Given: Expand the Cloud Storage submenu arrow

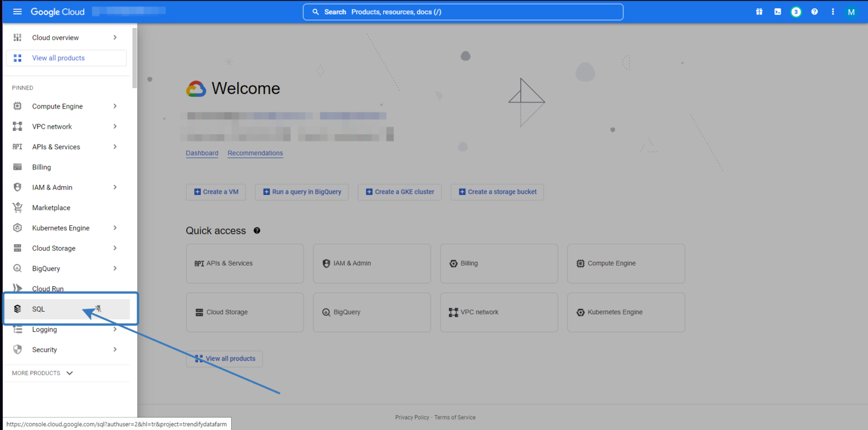Looking at the screenshot, I should click(x=115, y=248).
